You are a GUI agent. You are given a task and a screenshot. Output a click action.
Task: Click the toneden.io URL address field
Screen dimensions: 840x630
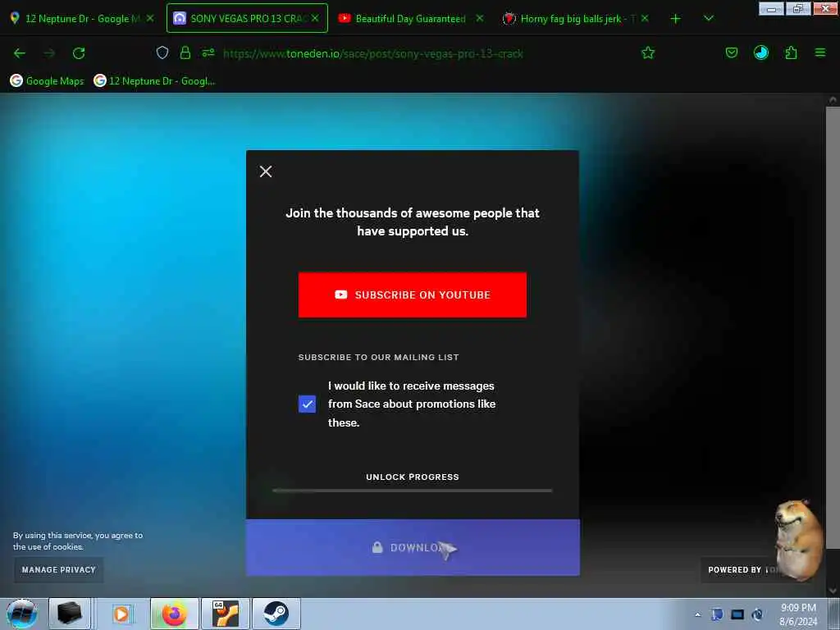[373, 53]
